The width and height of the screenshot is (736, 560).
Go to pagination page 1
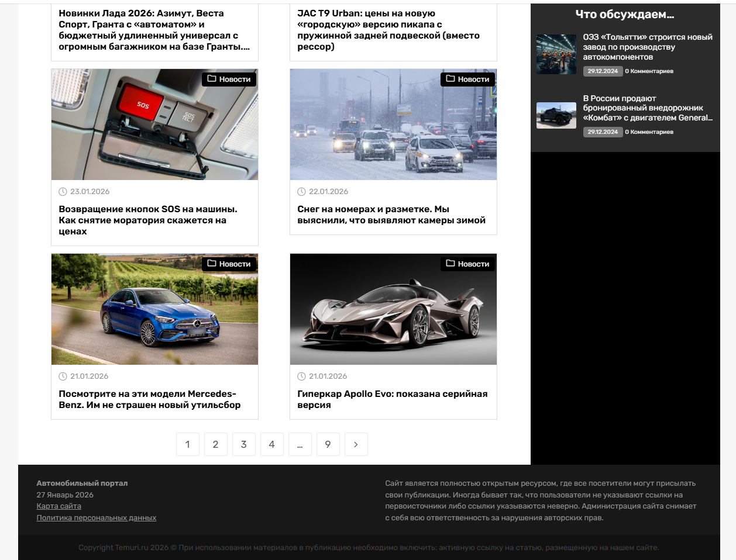point(188,444)
